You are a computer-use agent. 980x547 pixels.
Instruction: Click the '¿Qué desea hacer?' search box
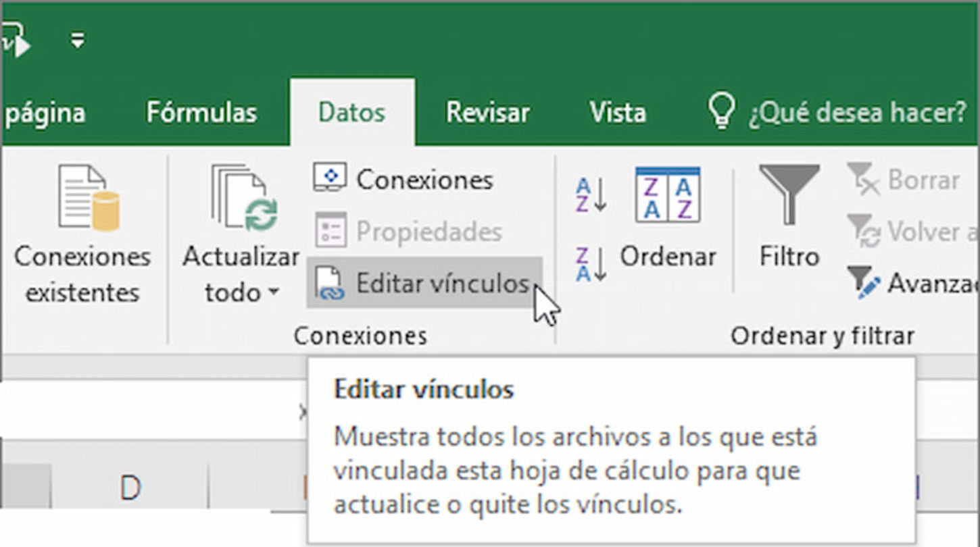(x=858, y=113)
